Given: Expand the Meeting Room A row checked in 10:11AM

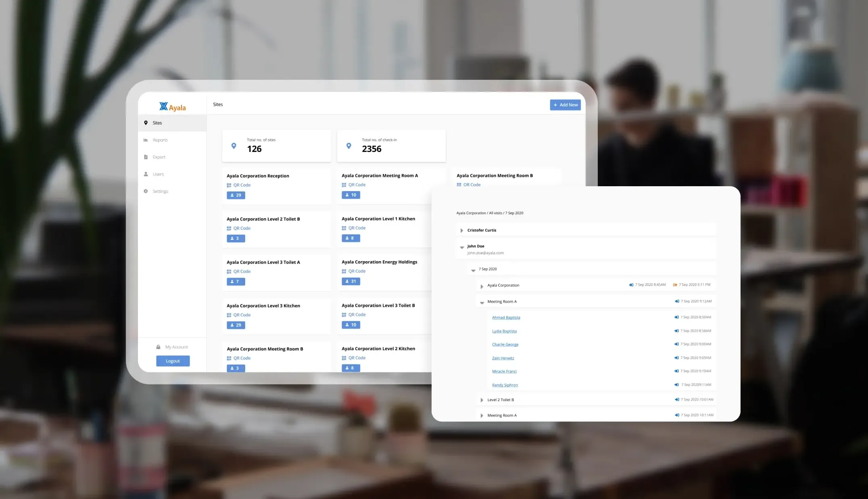Looking at the screenshot, I should pos(482,416).
